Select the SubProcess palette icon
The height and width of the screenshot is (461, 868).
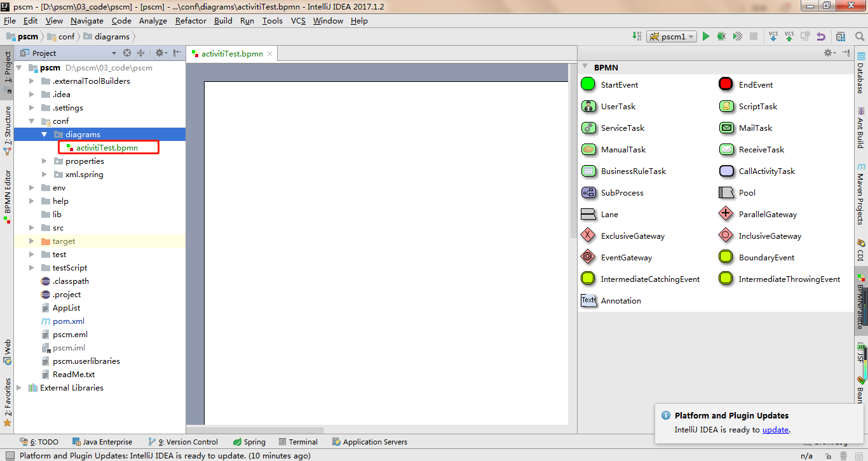pos(588,192)
